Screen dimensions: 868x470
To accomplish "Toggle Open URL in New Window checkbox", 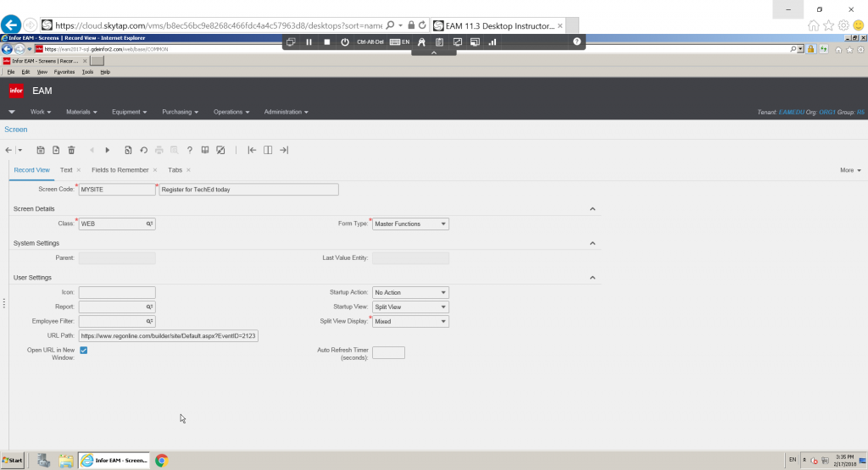I will click(x=84, y=350).
